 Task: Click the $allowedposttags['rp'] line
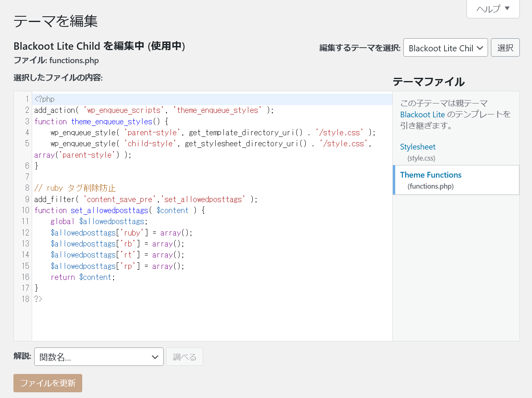[117, 266]
